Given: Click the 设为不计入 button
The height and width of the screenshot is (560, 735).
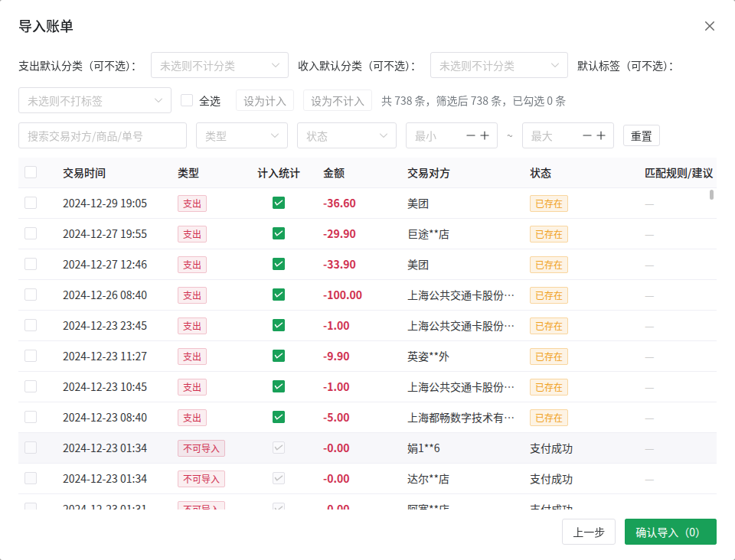Looking at the screenshot, I should pos(338,101).
